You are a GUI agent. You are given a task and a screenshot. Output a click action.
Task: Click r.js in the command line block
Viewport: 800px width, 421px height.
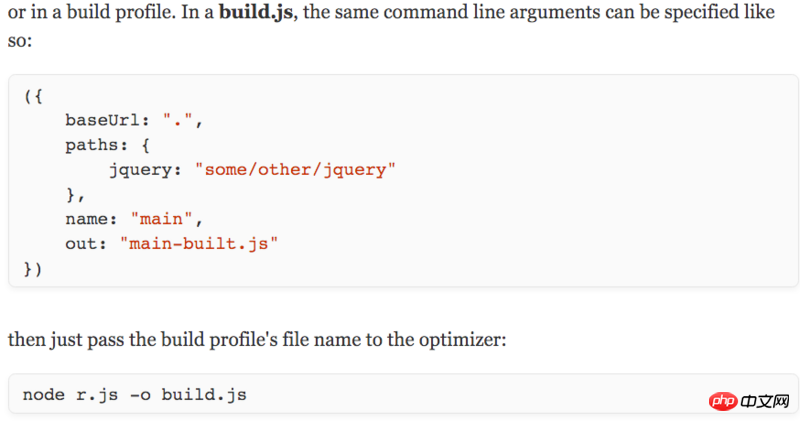(98, 395)
